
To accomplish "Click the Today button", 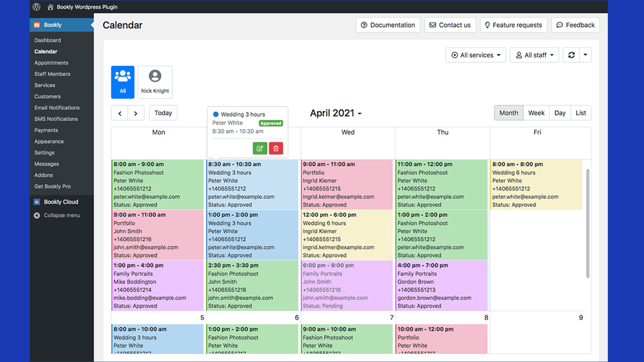I will (x=163, y=113).
